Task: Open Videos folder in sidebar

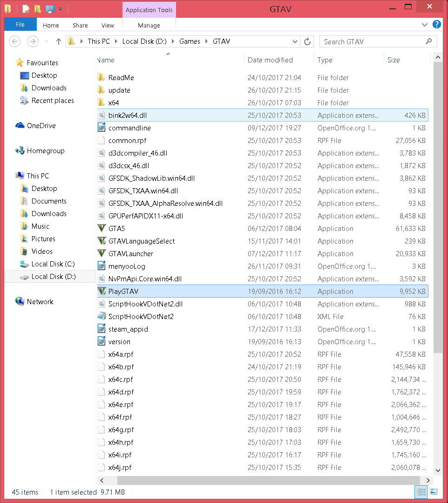Action: pyautogui.click(x=42, y=251)
